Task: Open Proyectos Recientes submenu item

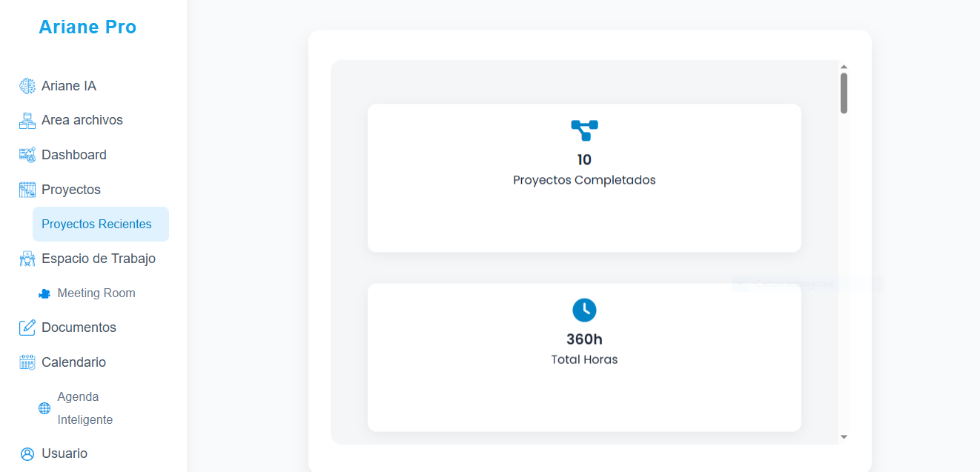Action: pyautogui.click(x=96, y=224)
